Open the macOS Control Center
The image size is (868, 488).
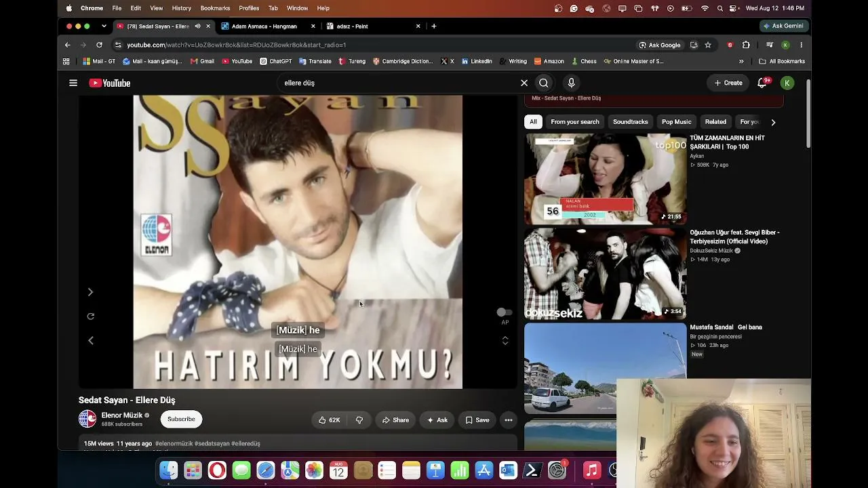pos(733,8)
